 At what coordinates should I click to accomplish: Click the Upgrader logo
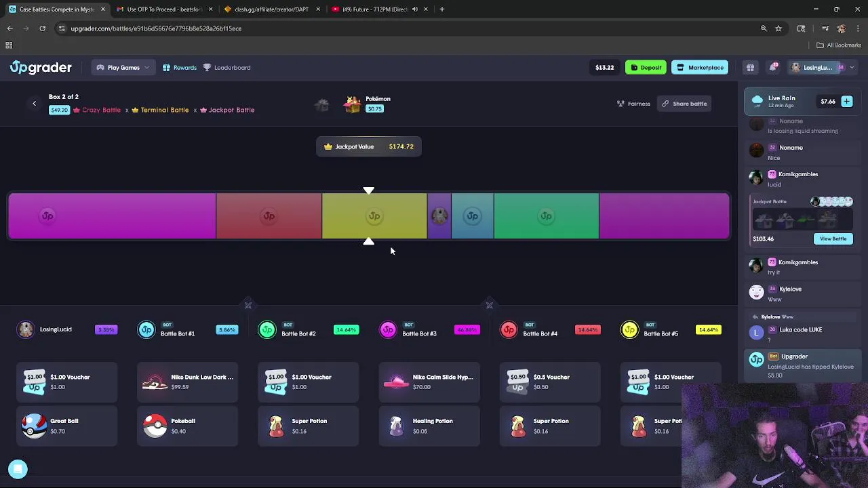click(41, 67)
